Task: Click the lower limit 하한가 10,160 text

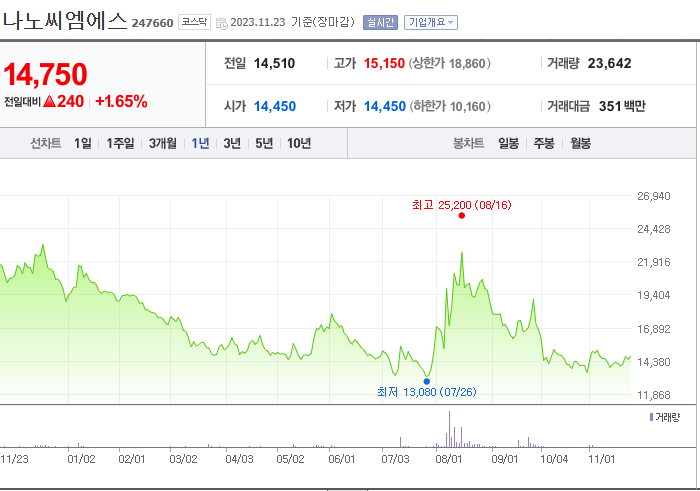Action: coord(450,106)
